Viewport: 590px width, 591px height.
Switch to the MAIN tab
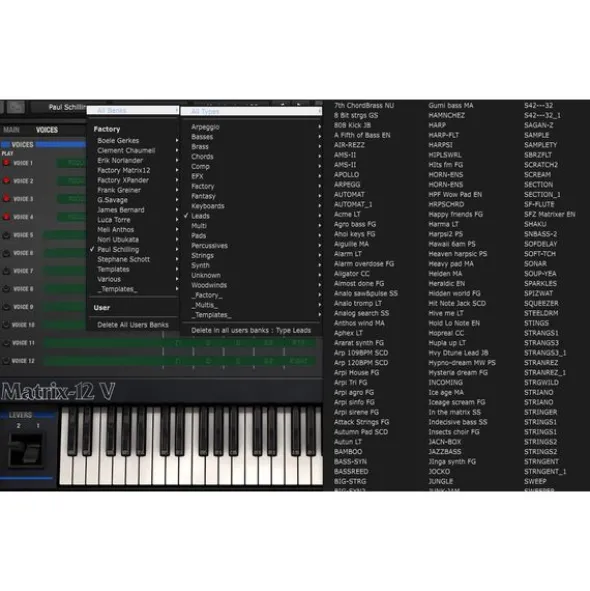pyautogui.click(x=11, y=130)
